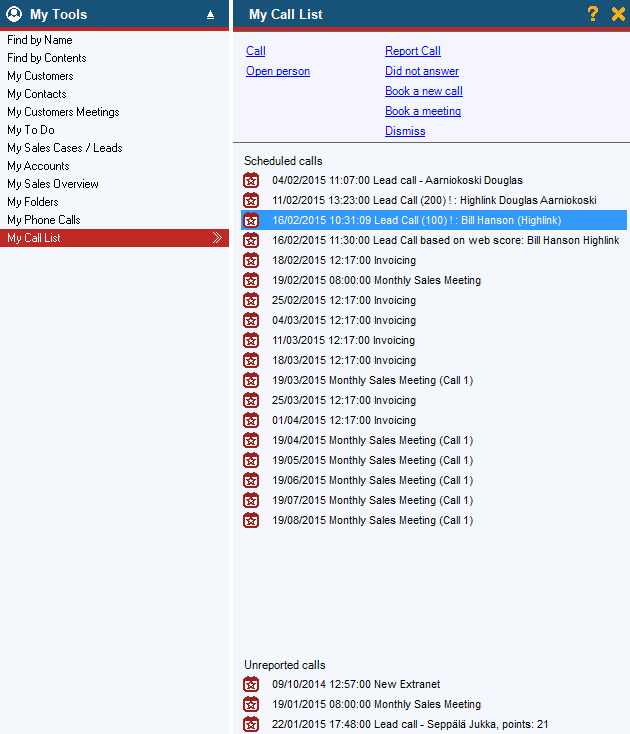Screen dimensions: 630x734
Task: Select '18/02/2015 12:17:00 Invoicing' row
Action: [344, 260]
